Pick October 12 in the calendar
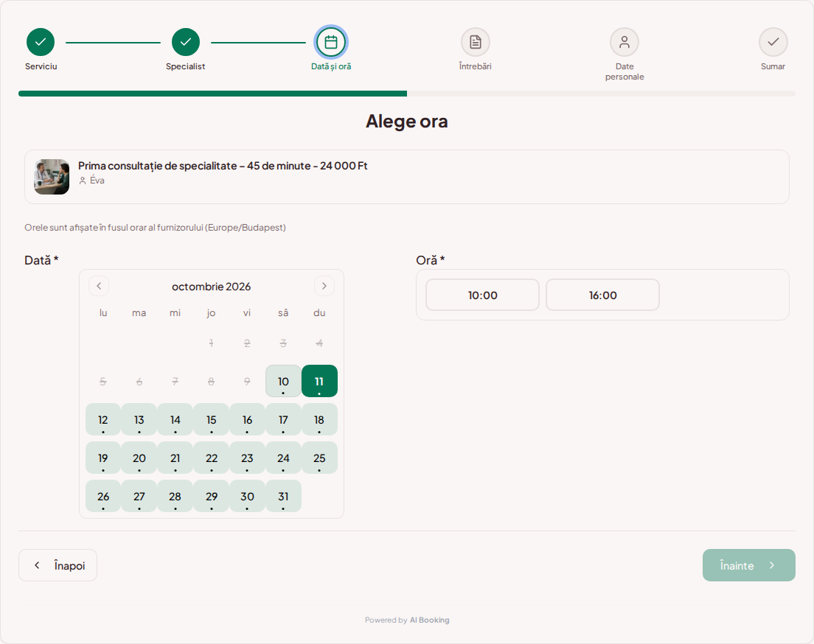This screenshot has width=814, height=644. [x=102, y=420]
